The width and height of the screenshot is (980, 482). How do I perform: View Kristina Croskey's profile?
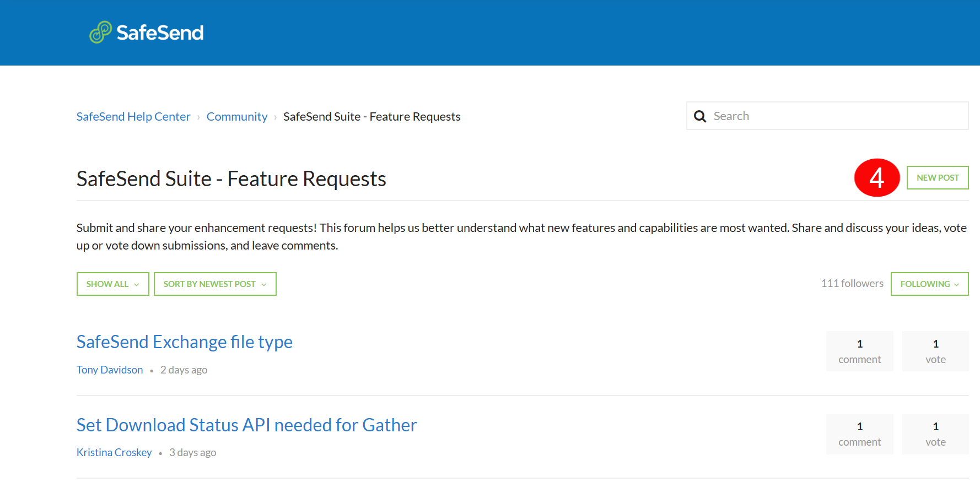[x=114, y=452]
